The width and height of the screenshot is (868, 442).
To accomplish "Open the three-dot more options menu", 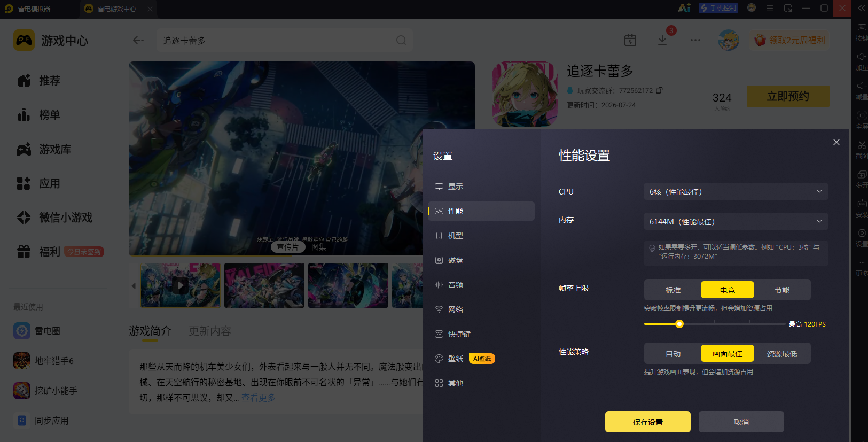I will [695, 40].
